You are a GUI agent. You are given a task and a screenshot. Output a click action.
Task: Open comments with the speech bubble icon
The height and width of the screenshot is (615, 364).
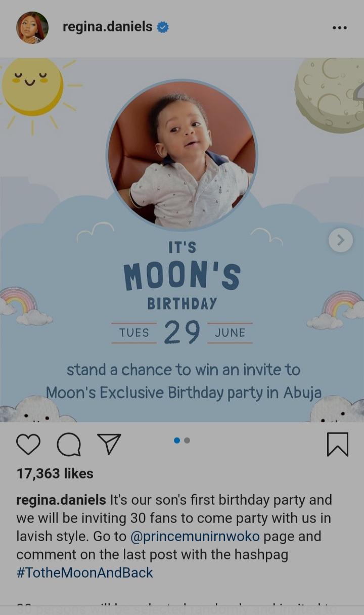[x=69, y=445]
